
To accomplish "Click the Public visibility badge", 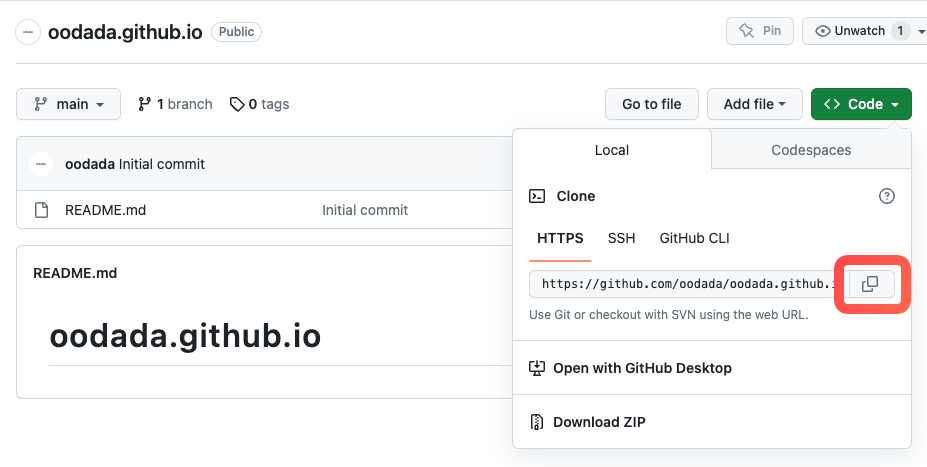I will coord(236,32).
